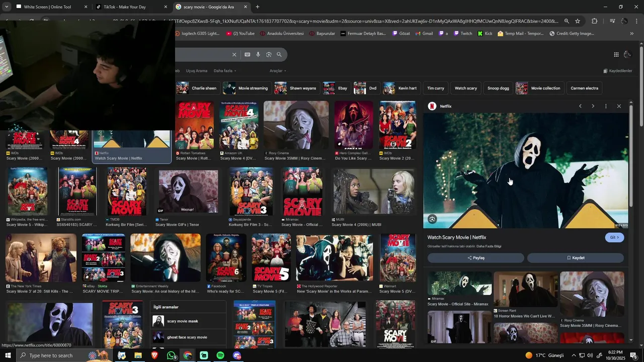
Task: Open the Scary Movie 2 IMDb thumbnail
Action: pos(397,125)
